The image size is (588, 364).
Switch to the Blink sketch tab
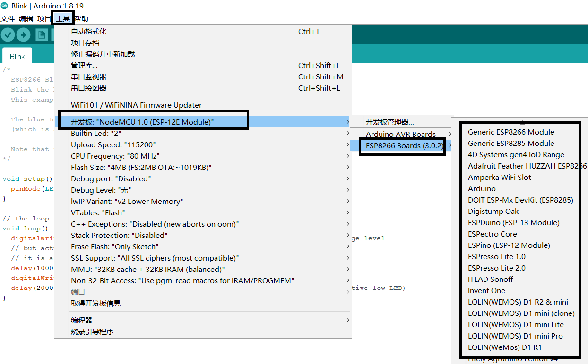click(x=17, y=56)
